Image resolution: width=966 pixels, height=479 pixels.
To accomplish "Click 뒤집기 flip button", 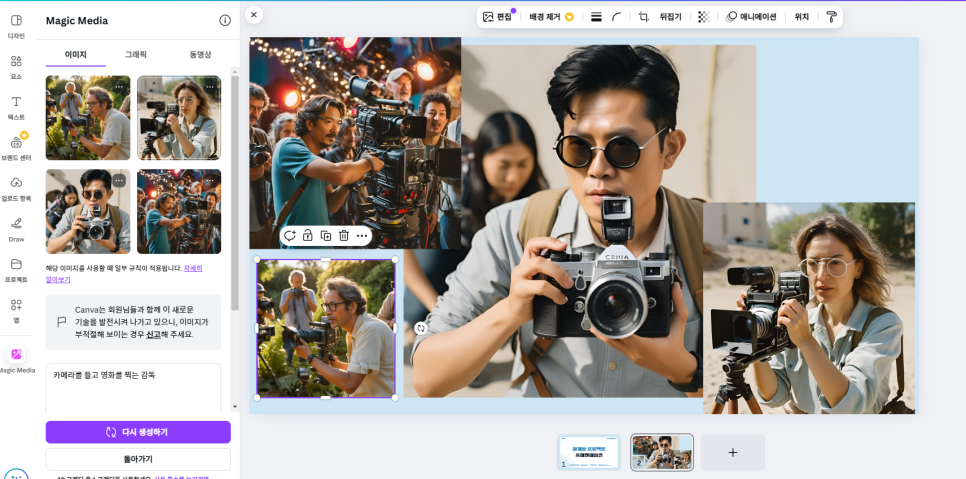I will [670, 17].
